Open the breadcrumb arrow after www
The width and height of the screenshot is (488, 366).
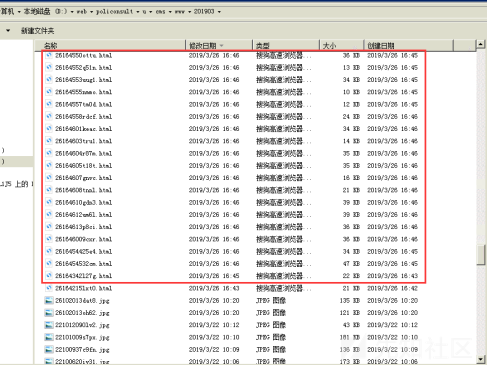coord(189,12)
